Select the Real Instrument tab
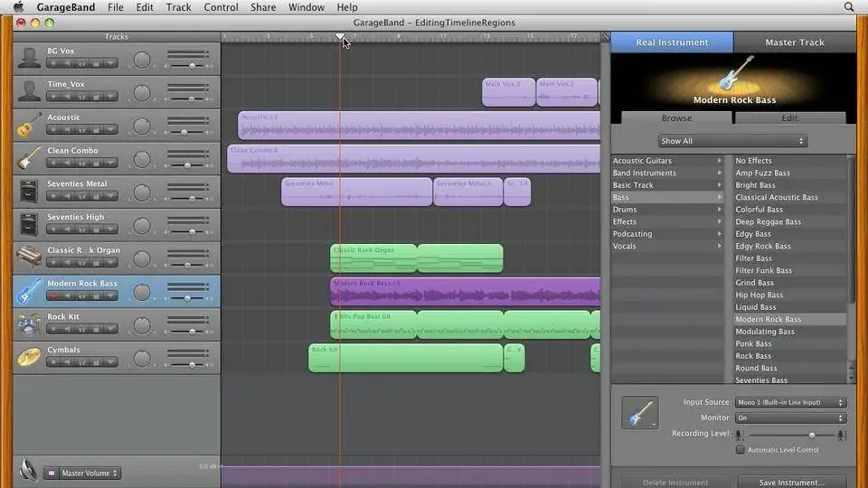The width and height of the screenshot is (868, 488). tap(672, 42)
